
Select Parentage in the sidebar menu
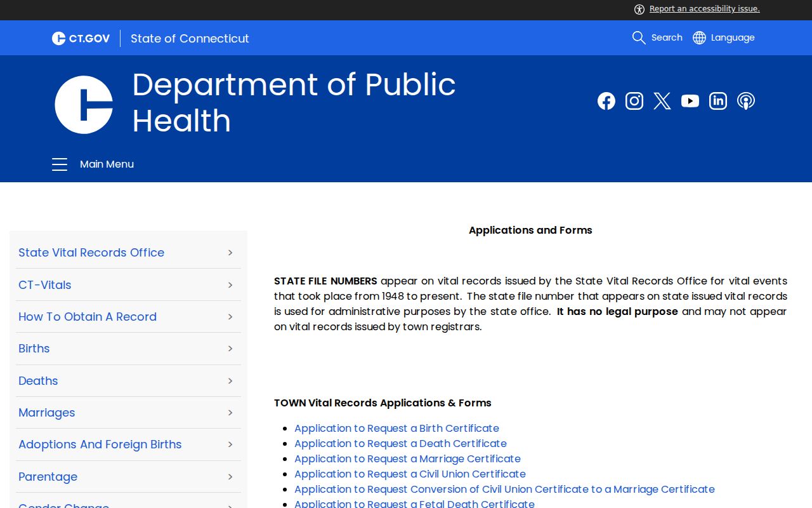pyautogui.click(x=48, y=477)
